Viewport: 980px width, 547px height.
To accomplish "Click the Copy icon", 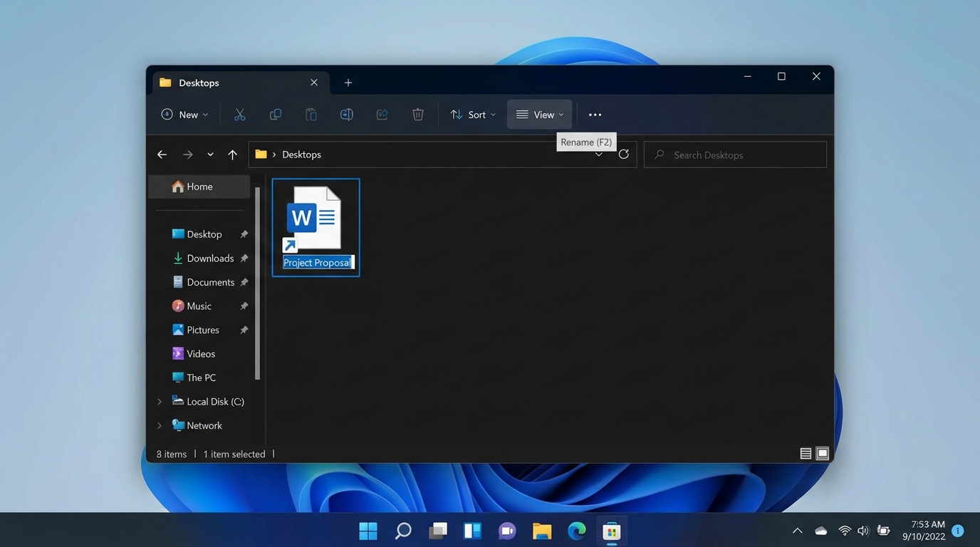I will tap(275, 114).
